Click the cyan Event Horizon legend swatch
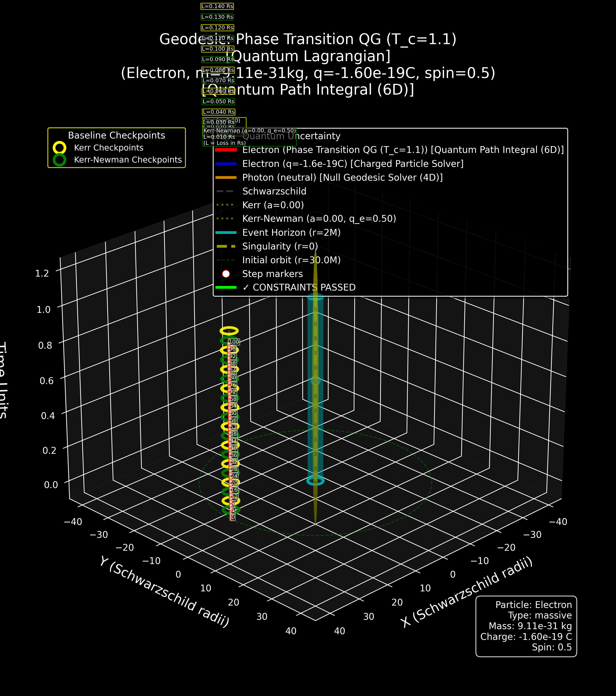616x696 pixels. pos(226,233)
